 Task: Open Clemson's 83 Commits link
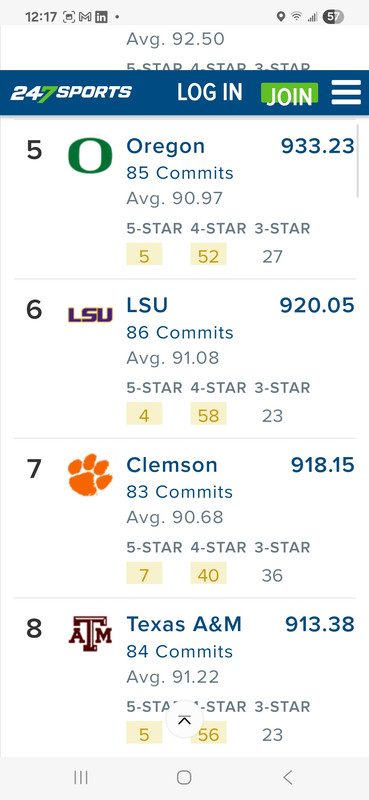pyautogui.click(x=180, y=492)
